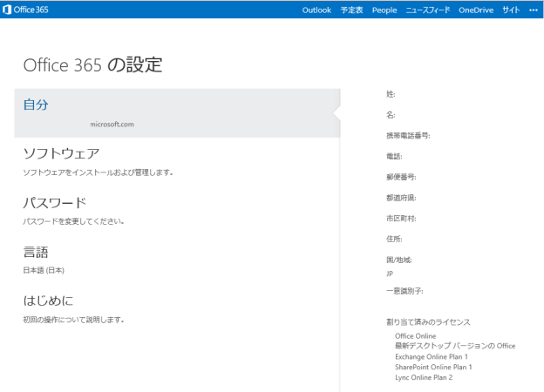The image size is (544, 392).
Task: Click the Office 365 logo icon
Action: coord(7,10)
